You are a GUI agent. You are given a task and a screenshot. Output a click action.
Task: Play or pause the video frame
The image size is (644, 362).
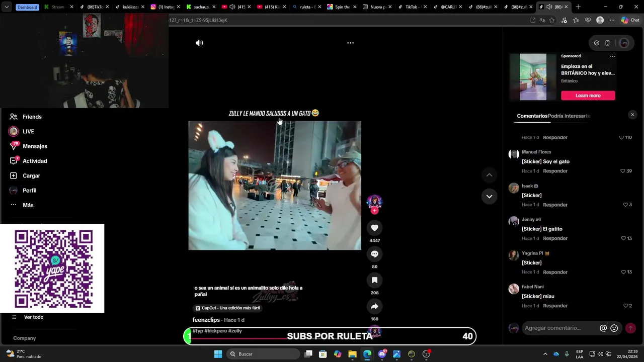[275, 186]
